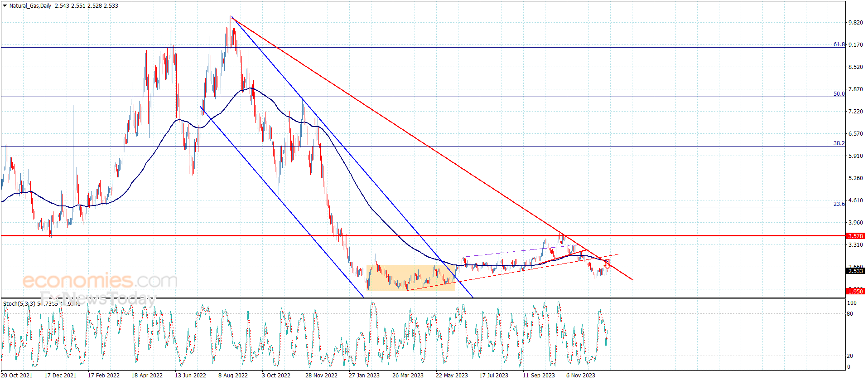Click the 13 Jun 2022 date label
Viewport: 868px width, 381px height.
(x=190, y=375)
